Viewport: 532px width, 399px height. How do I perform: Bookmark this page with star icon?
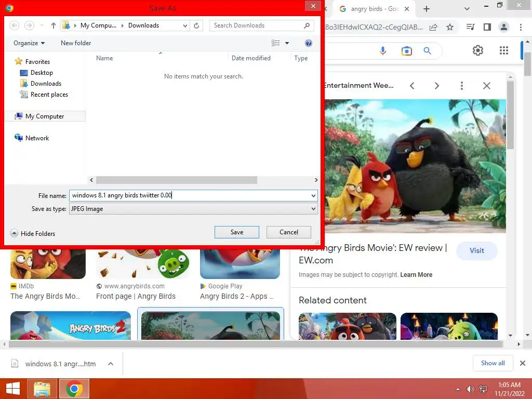[x=450, y=27]
